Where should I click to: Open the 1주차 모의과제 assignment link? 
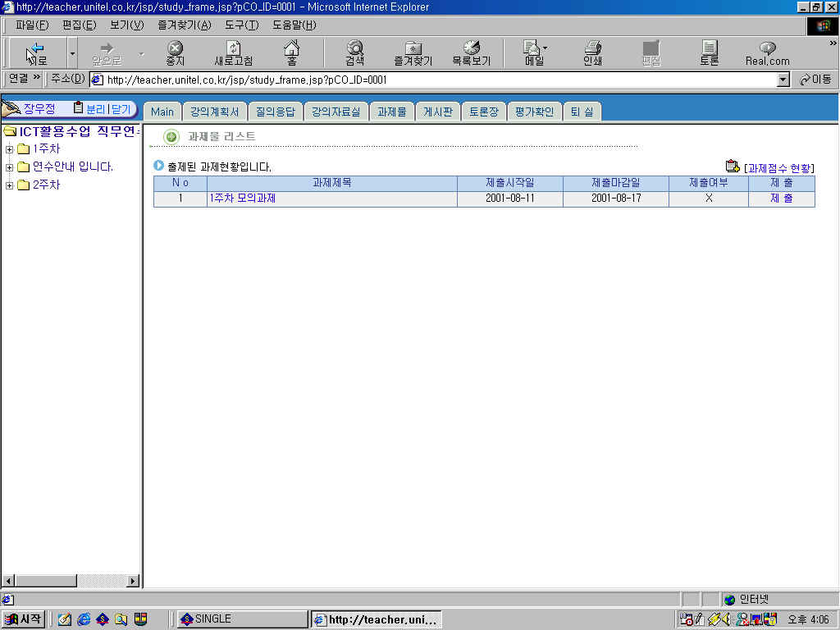243,199
